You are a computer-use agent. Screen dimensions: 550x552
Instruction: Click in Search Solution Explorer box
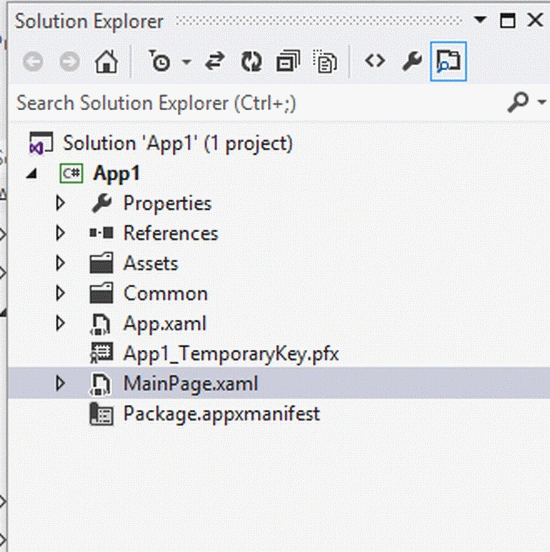click(257, 103)
